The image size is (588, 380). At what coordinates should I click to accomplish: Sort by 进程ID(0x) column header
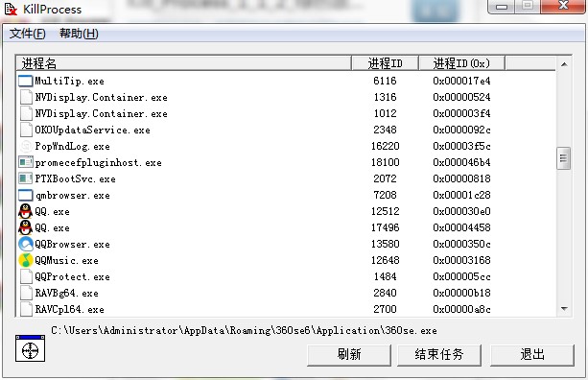click(x=461, y=63)
